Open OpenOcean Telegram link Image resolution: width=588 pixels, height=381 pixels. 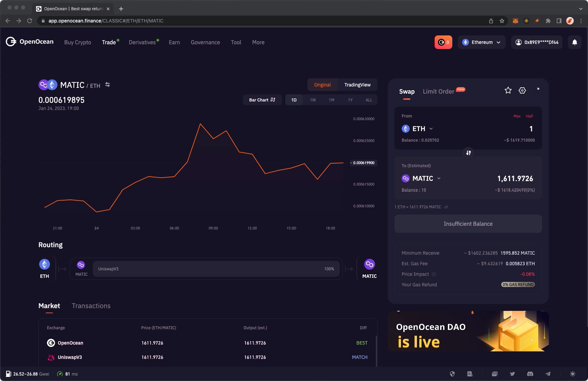tap(548, 374)
